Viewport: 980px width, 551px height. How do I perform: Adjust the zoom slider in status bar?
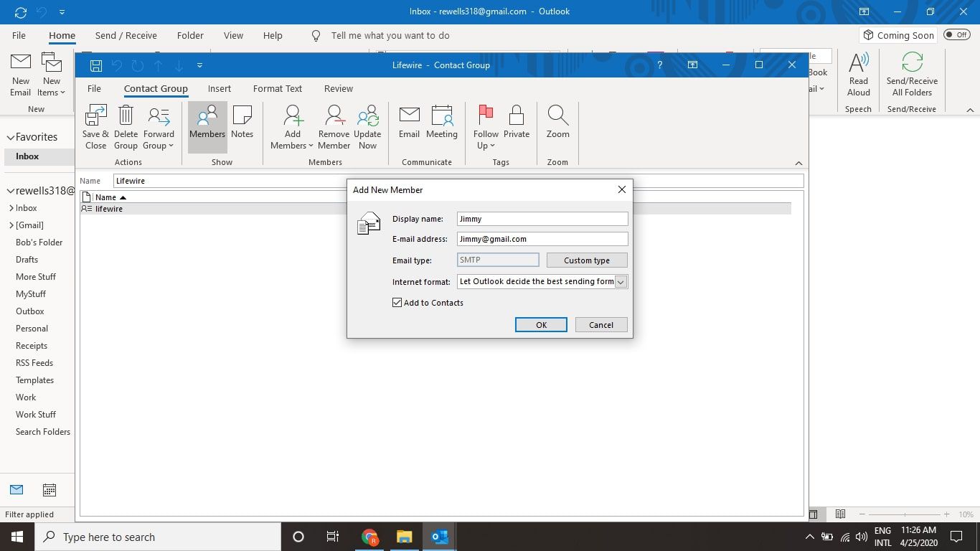tap(905, 514)
